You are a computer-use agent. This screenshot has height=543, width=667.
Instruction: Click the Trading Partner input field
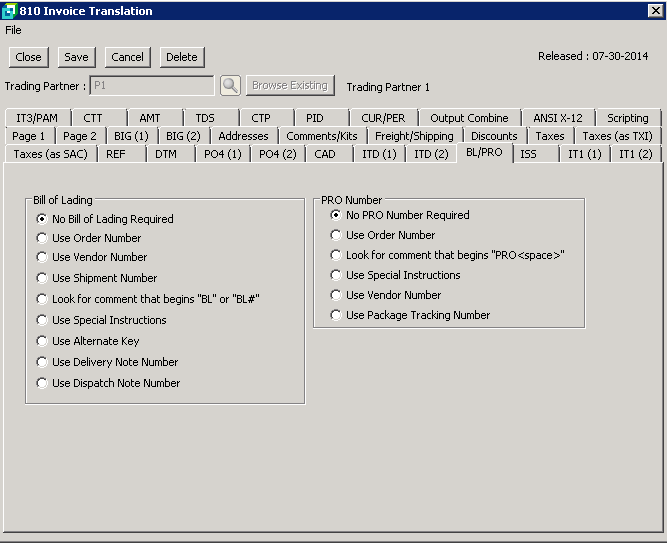pos(151,86)
